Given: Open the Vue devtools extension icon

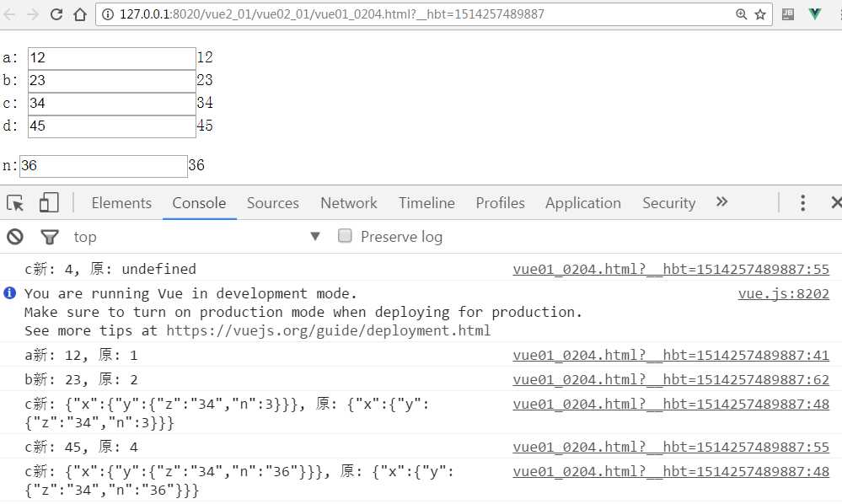Looking at the screenshot, I should pos(815,14).
